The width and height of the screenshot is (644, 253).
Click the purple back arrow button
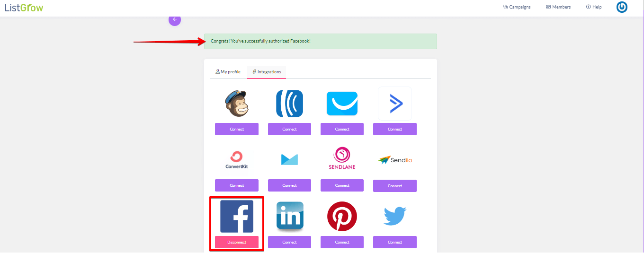click(175, 19)
